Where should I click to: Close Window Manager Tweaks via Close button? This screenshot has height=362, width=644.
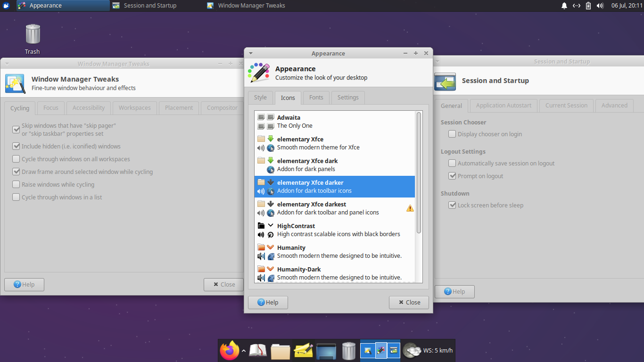pos(223,284)
